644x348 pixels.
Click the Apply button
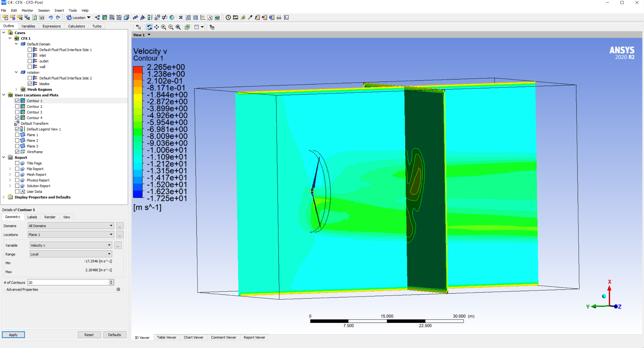tap(13, 335)
